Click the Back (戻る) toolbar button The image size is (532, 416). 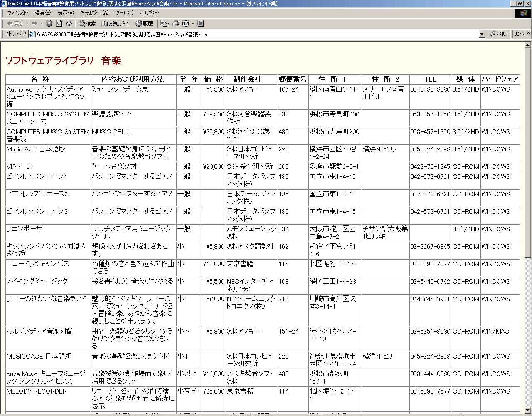[15, 23]
